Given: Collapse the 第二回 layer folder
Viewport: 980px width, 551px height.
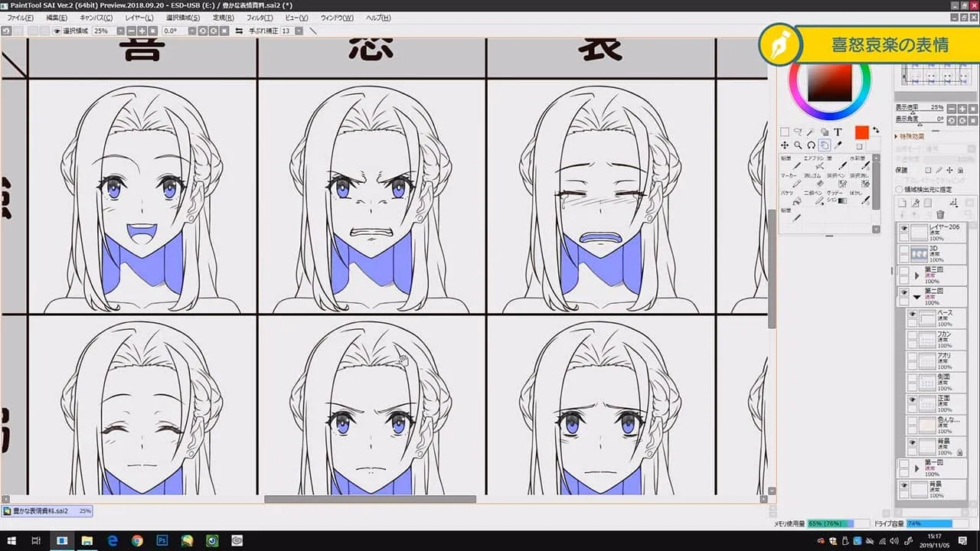Looking at the screenshot, I should pyautogui.click(x=917, y=296).
